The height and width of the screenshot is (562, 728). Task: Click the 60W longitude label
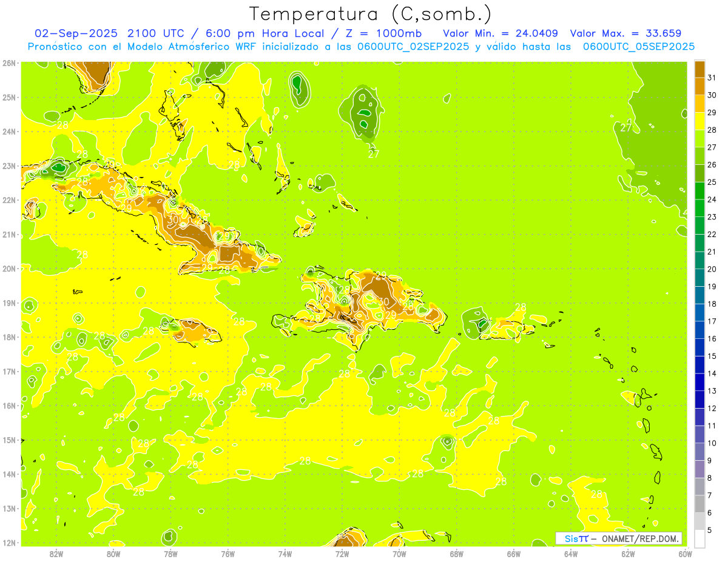click(x=686, y=554)
